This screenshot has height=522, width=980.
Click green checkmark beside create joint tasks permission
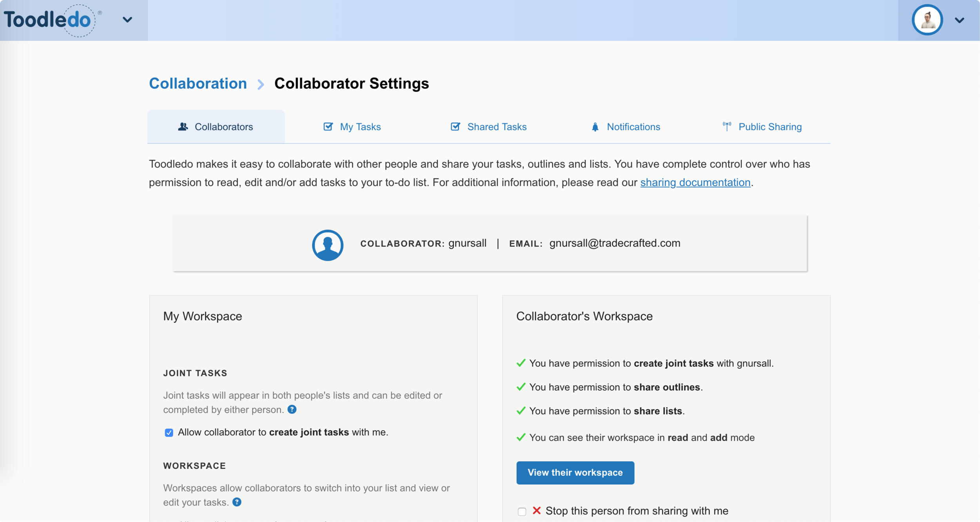point(521,363)
